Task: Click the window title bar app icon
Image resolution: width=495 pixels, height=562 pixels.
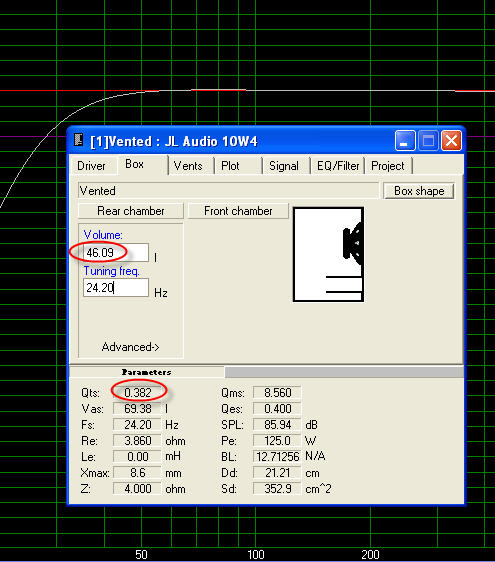Action: tap(78, 140)
